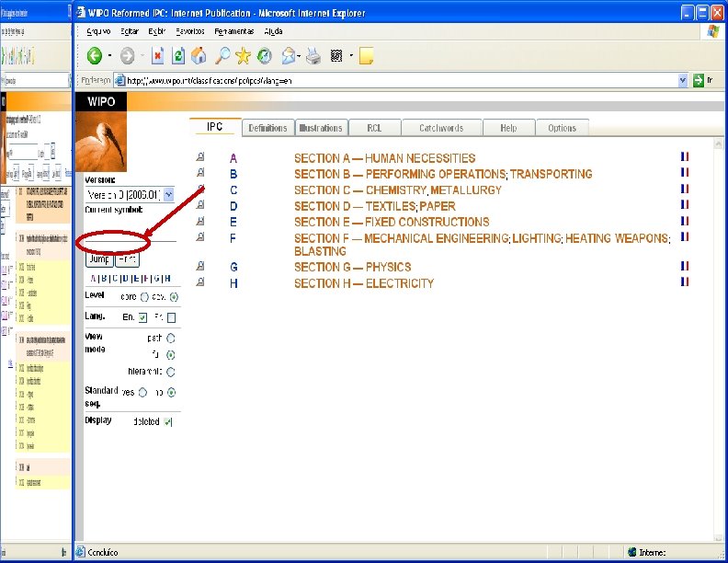The height and width of the screenshot is (563, 728).
Task: Open the Back button history arrow
Action: (x=110, y=56)
